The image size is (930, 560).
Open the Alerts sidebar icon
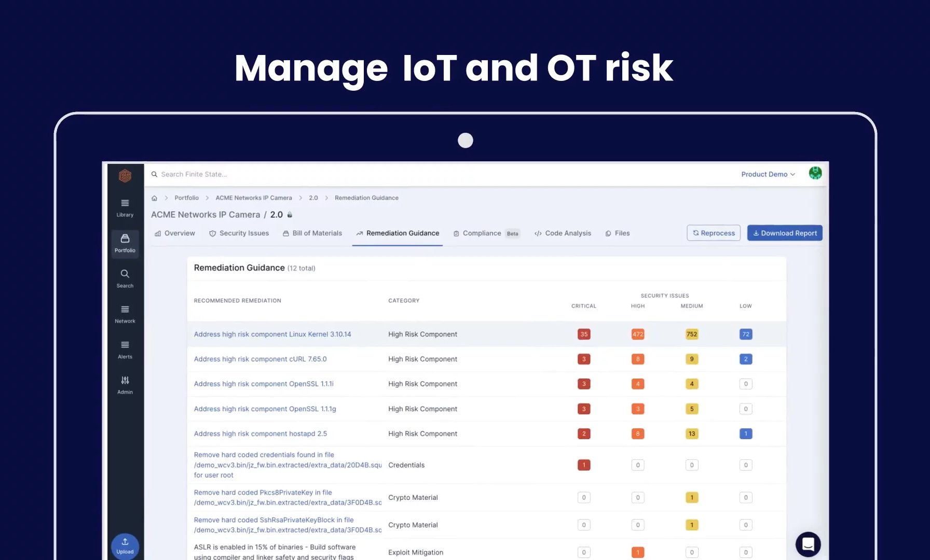point(125,350)
